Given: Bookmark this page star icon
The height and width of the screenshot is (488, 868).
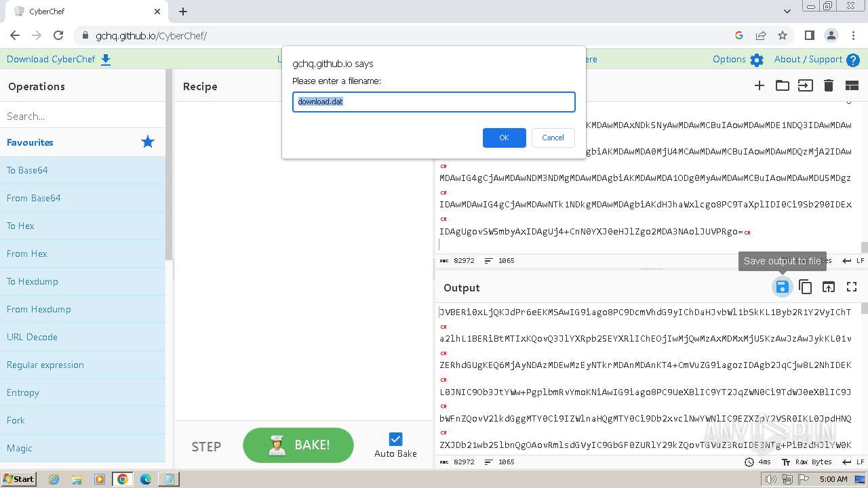Looking at the screenshot, I should pyautogui.click(x=783, y=35).
